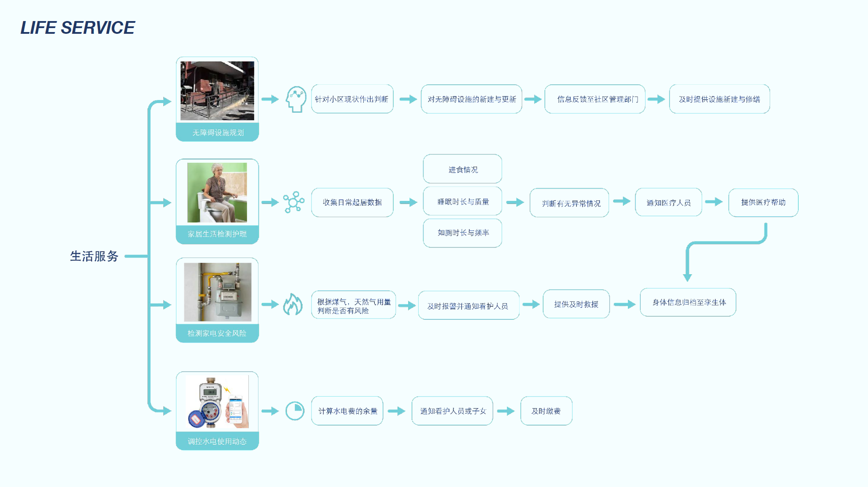Select the 对无障碍设施的新建与更新 box
The image size is (868, 487).
coord(471,99)
